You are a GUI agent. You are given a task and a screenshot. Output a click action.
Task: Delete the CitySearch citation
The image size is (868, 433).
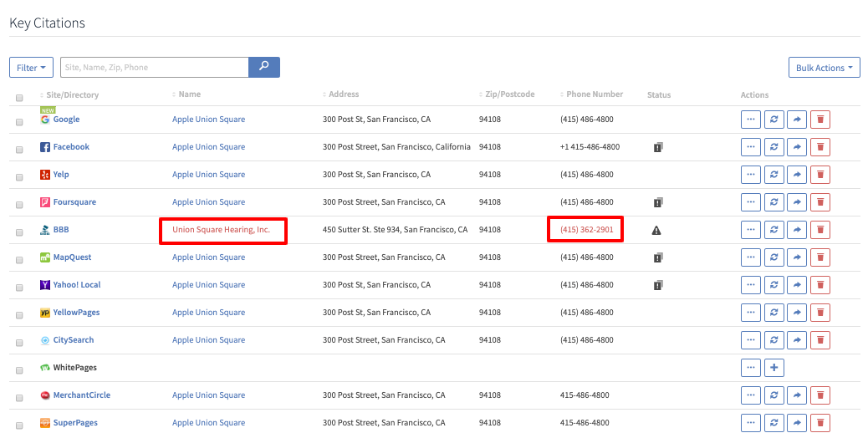[820, 340]
